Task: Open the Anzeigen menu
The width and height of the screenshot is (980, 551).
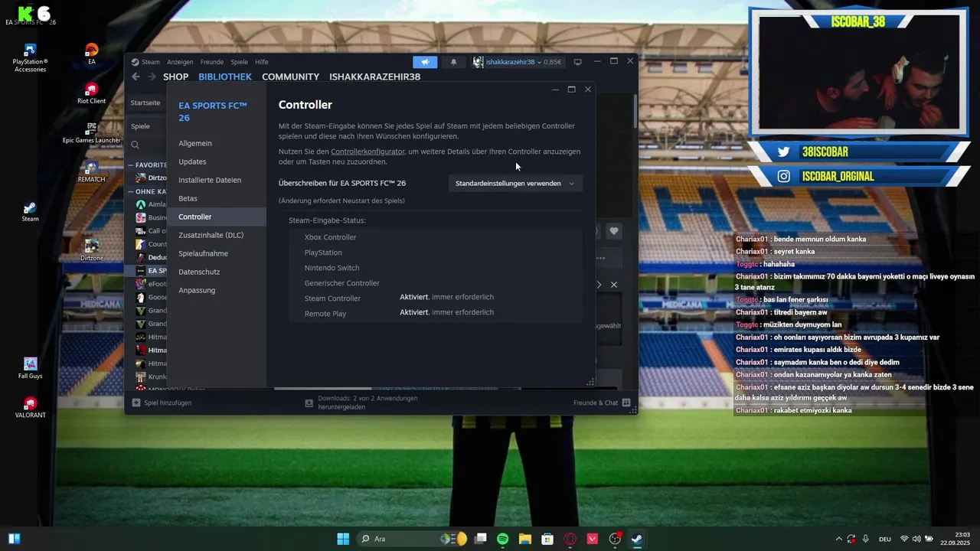Action: [x=180, y=62]
